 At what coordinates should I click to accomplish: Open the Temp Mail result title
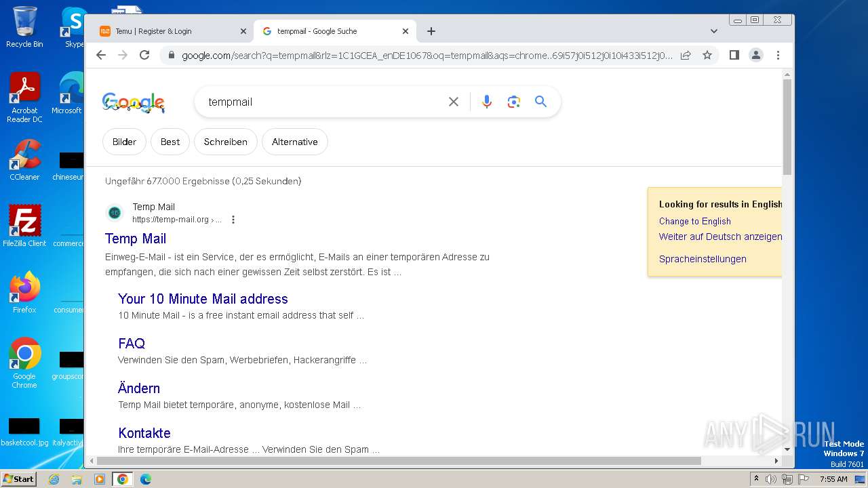136,239
